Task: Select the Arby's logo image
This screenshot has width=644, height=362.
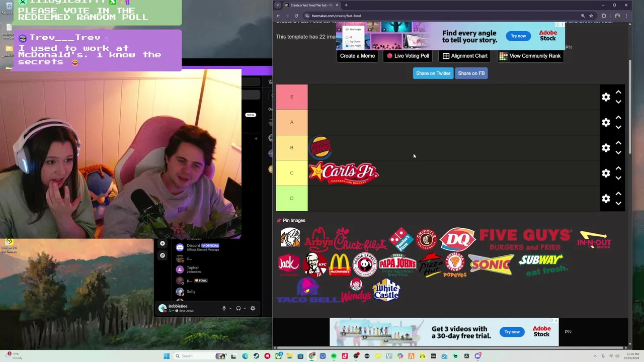Action: pyautogui.click(x=318, y=239)
